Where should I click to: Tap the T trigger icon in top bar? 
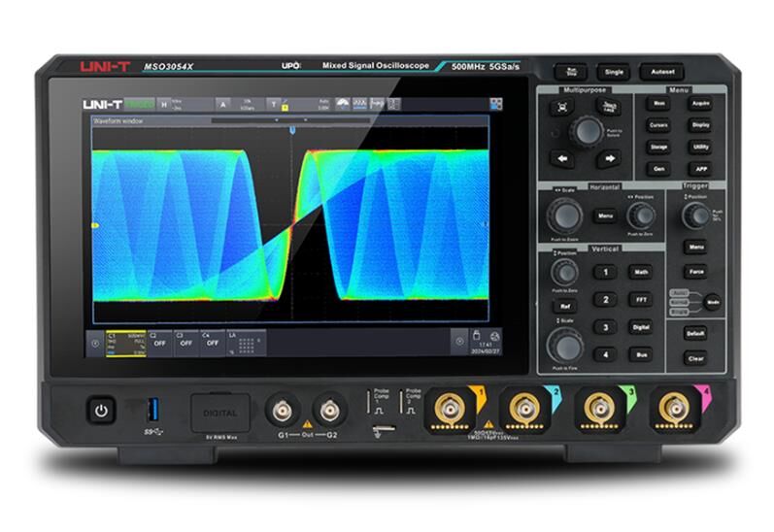coord(275,104)
